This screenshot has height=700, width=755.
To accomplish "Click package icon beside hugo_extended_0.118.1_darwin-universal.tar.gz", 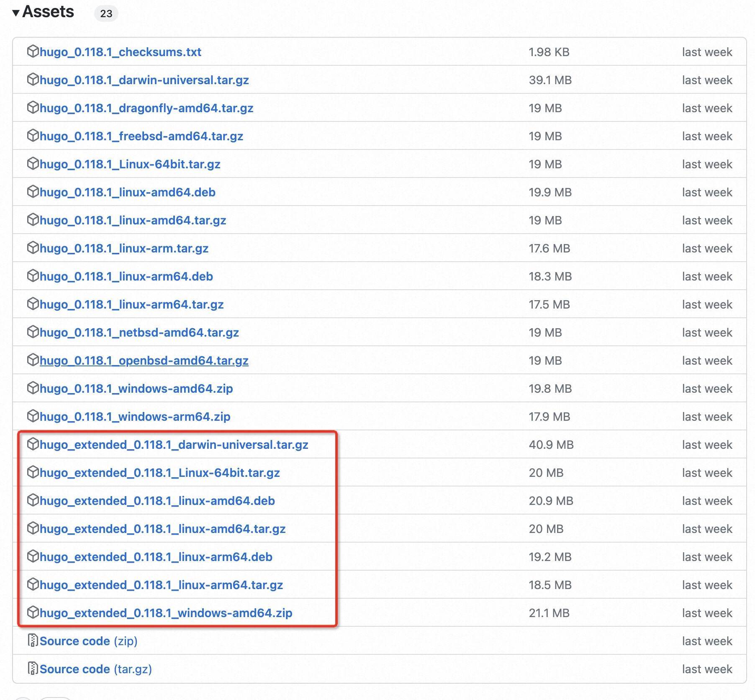I will pyautogui.click(x=33, y=444).
